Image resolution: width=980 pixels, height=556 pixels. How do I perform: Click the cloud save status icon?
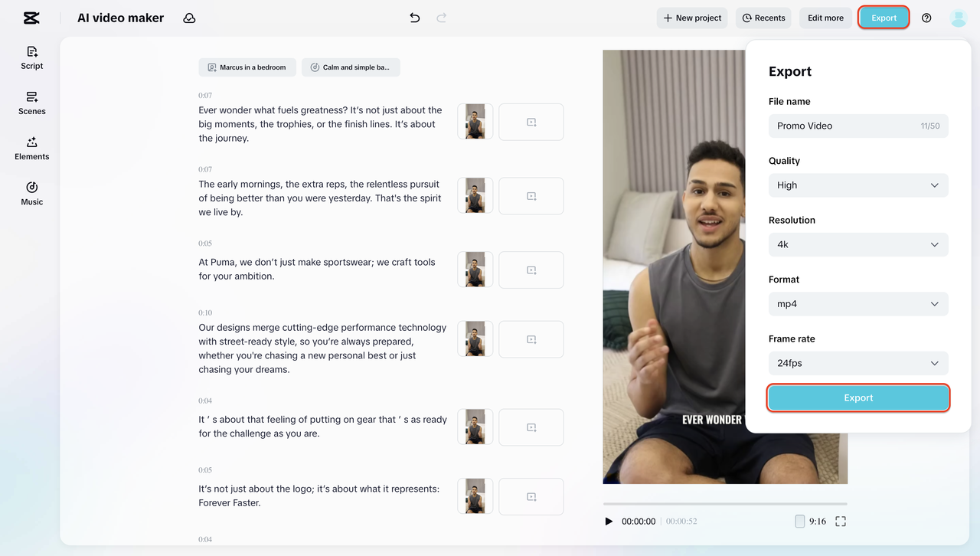[189, 18]
